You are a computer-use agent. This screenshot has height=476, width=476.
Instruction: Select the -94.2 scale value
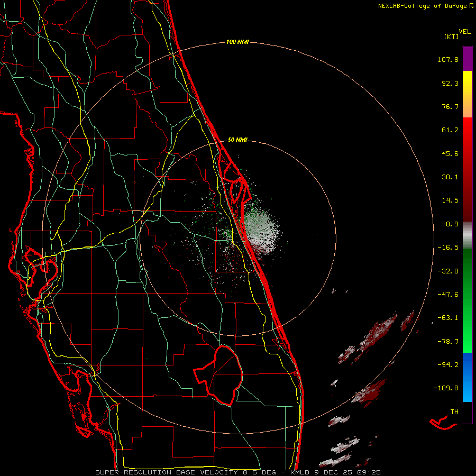pyautogui.click(x=448, y=364)
